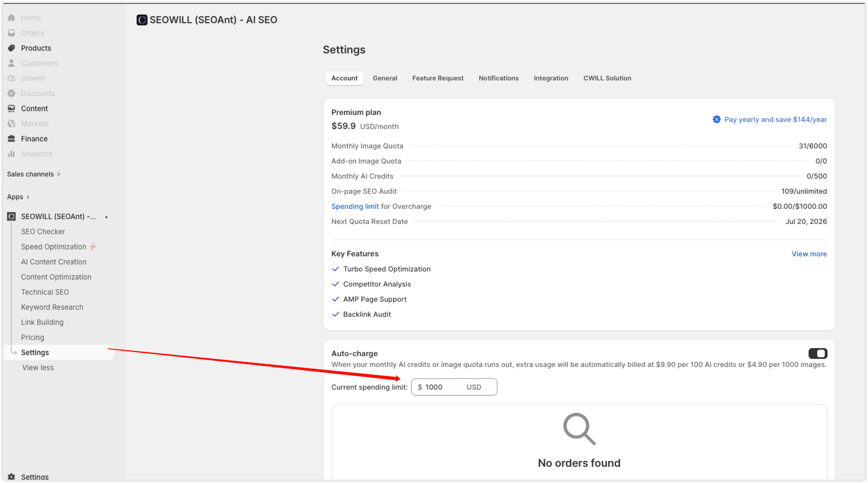Click the Finance bank icon
This screenshot has width=868, height=483.
coord(11,139)
